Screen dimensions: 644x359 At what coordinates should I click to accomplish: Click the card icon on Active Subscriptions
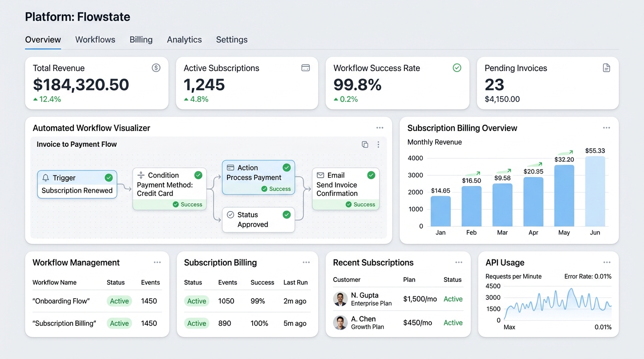point(306,68)
